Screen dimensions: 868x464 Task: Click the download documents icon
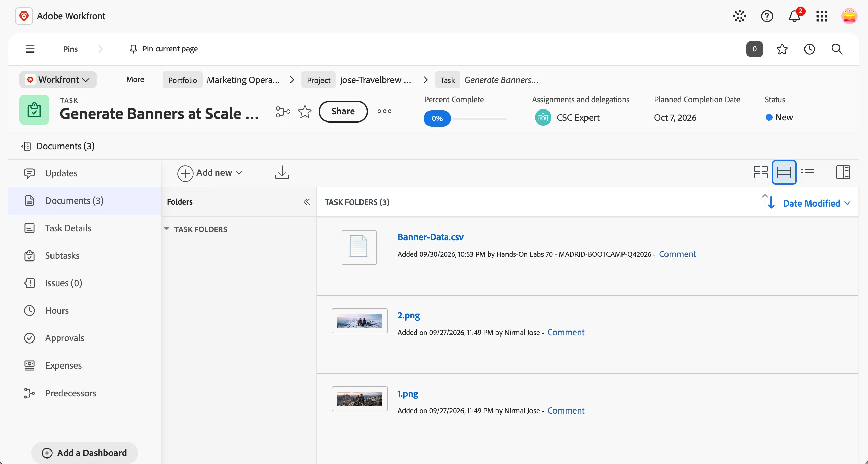pos(282,173)
